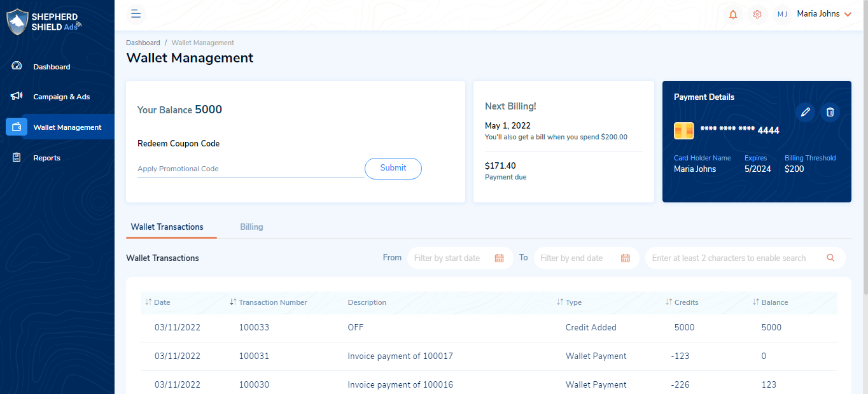Click the credit card chip icon
The height and width of the screenshot is (394, 868).
click(683, 130)
